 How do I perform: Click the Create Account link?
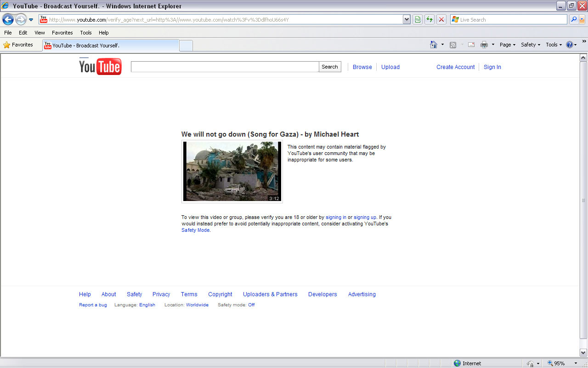[x=456, y=67]
